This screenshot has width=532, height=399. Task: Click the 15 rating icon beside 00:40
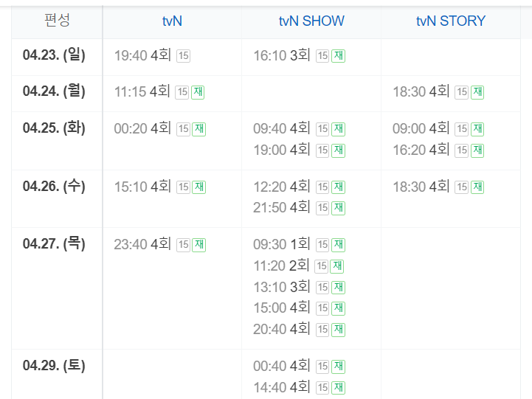(322, 367)
